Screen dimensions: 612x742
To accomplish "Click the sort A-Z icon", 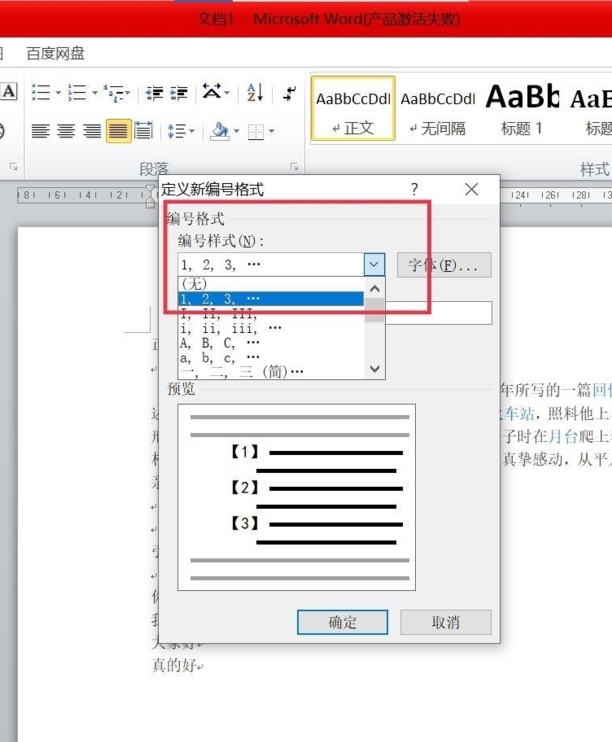I will 254,93.
